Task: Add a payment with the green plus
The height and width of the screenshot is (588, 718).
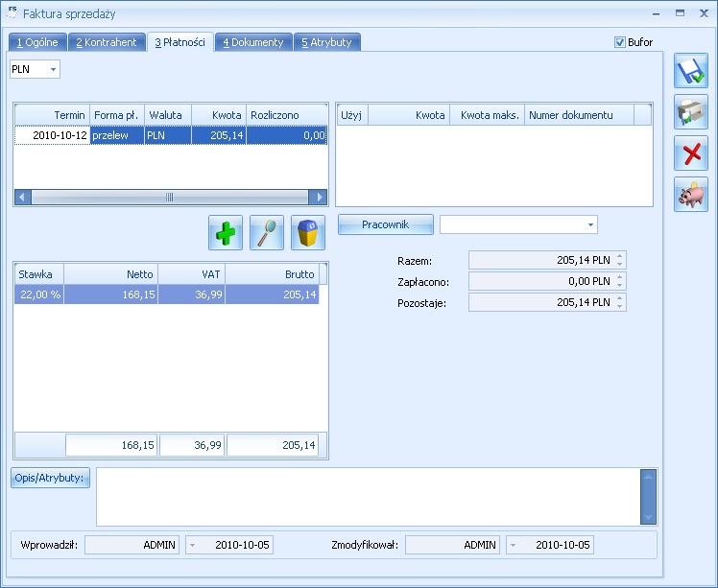Action: coord(226,232)
